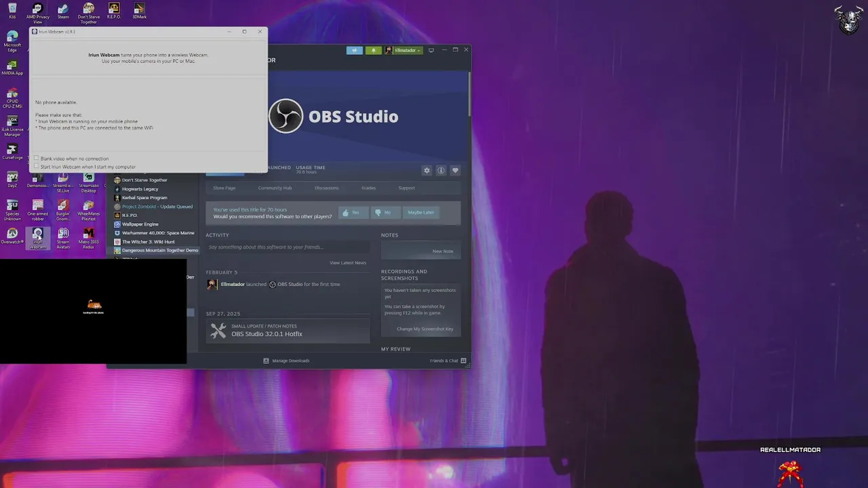Viewport: 868px width, 488px height.
Task: Open the DayZ desktop shortcut
Action: tap(12, 180)
